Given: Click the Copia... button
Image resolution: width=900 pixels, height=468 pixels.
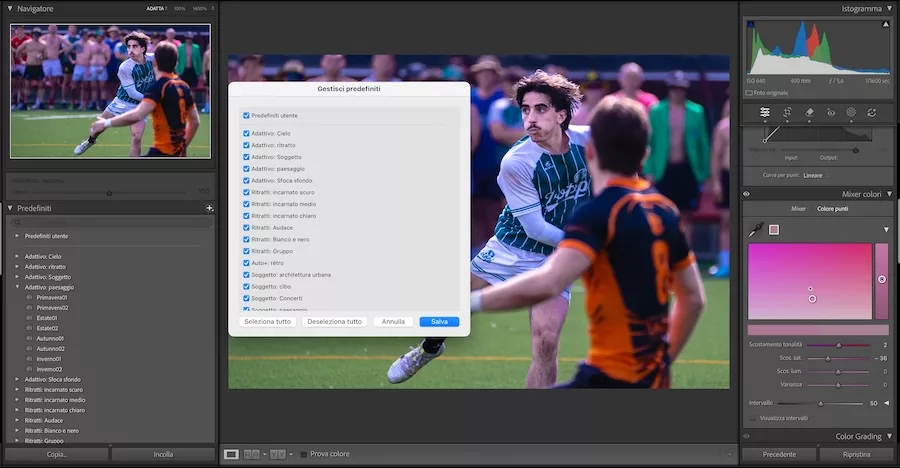Looking at the screenshot, I should tap(57, 454).
